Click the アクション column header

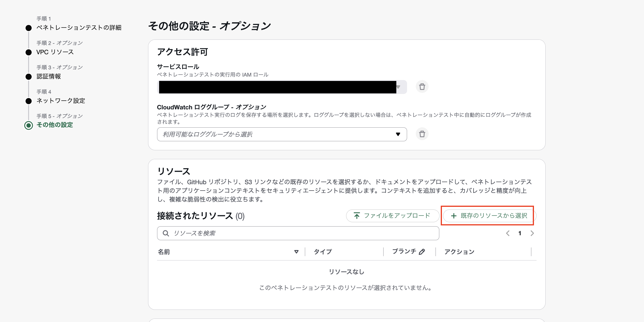point(459,252)
